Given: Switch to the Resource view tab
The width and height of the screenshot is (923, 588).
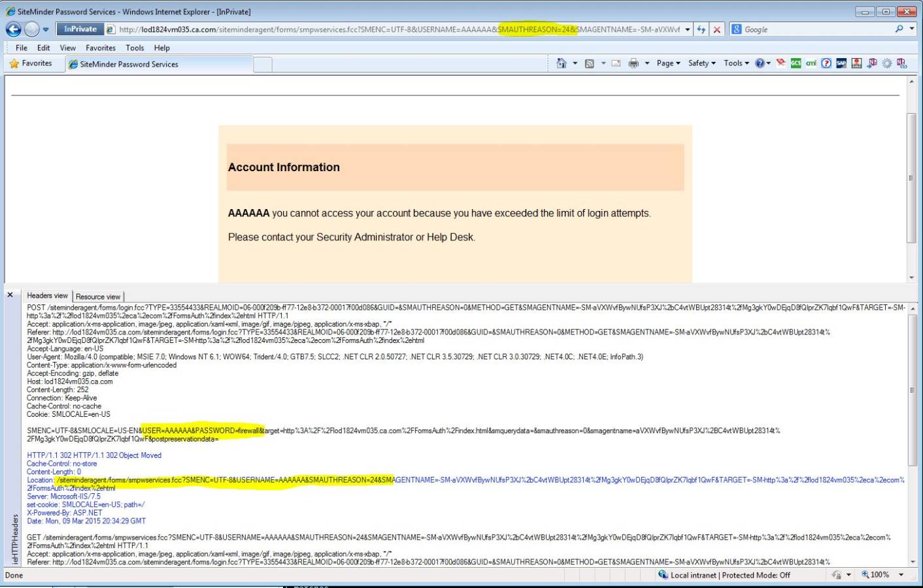Looking at the screenshot, I should (x=98, y=296).
